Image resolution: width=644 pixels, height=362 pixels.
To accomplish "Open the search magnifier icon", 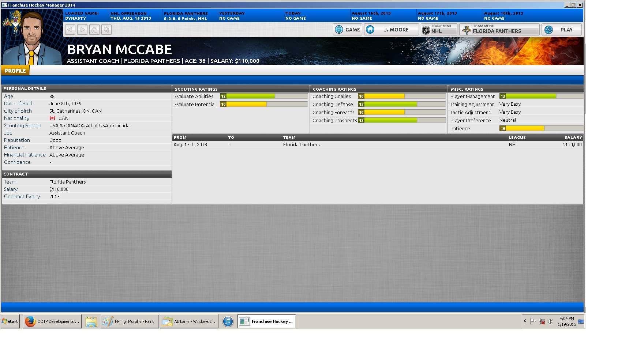I will pyautogui.click(x=106, y=30).
